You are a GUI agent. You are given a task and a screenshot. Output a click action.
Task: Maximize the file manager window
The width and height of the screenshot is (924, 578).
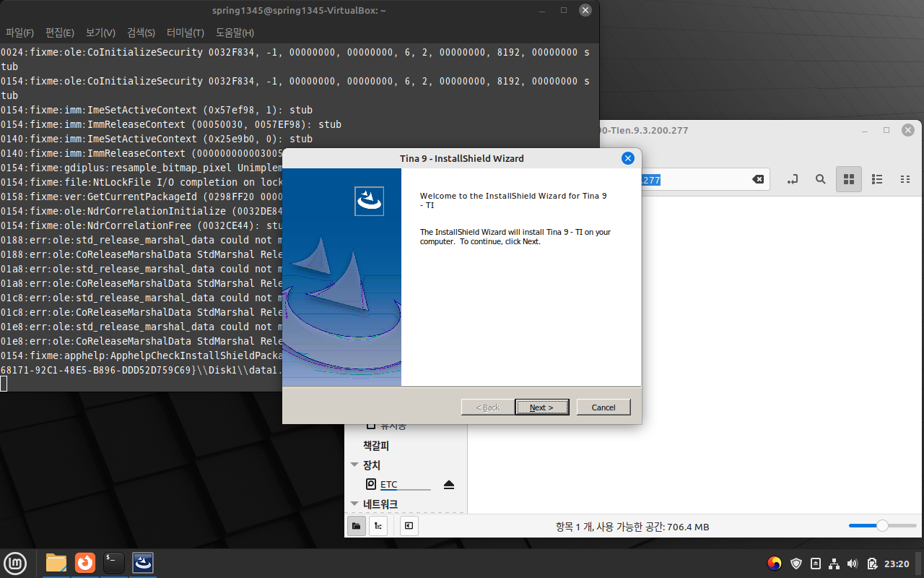point(886,130)
